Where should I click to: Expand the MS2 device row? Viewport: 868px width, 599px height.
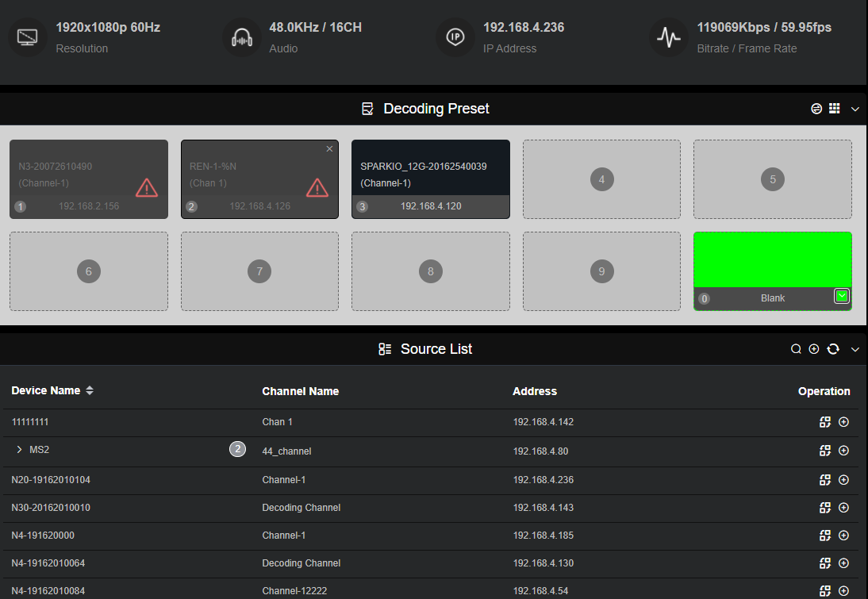(x=20, y=450)
